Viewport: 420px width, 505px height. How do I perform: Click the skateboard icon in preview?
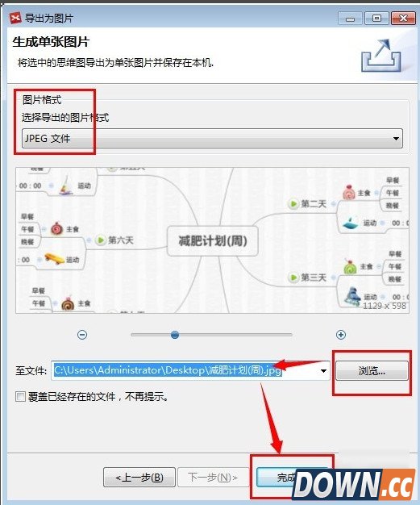click(54, 258)
